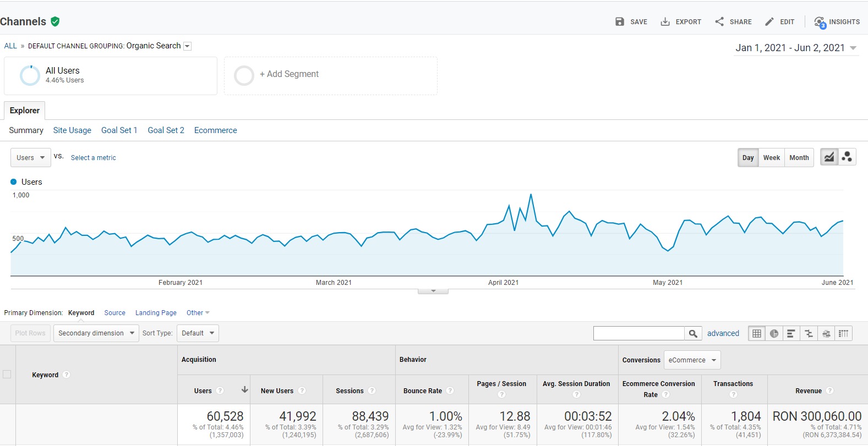Click the blue Users legend dot
This screenshot has height=446, width=868.
tap(14, 182)
